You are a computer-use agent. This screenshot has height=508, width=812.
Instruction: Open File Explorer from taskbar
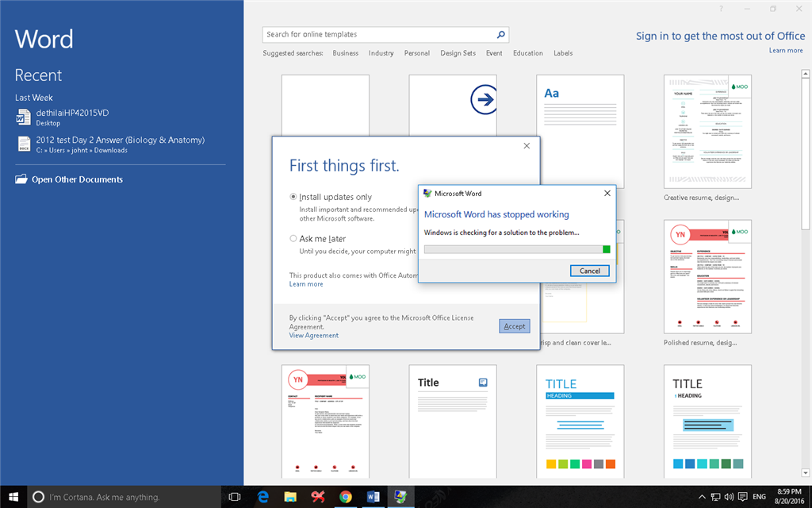(x=290, y=497)
